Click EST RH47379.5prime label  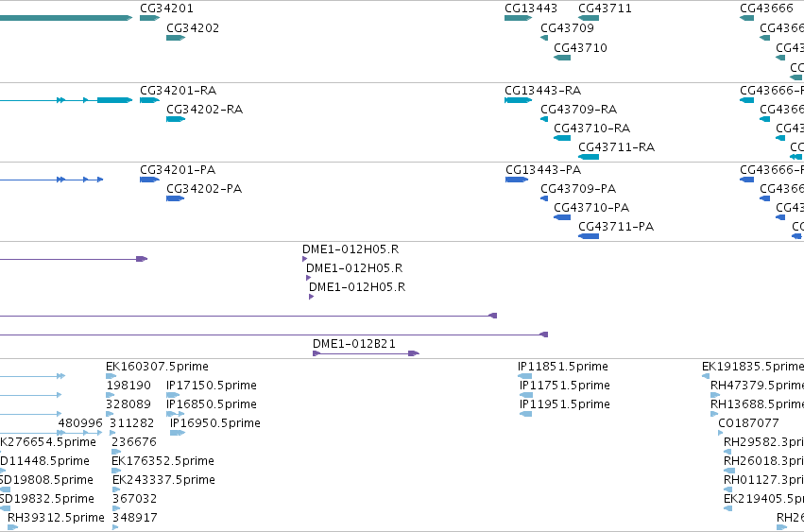[x=757, y=386]
